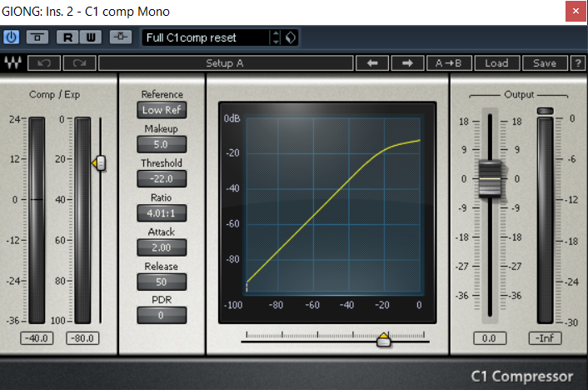The width and height of the screenshot is (588, 390).
Task: Click the redo arrow button
Action: pyautogui.click(x=79, y=63)
